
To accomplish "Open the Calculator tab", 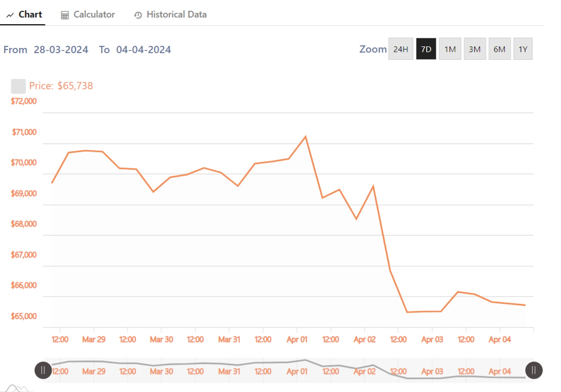I will click(94, 15).
